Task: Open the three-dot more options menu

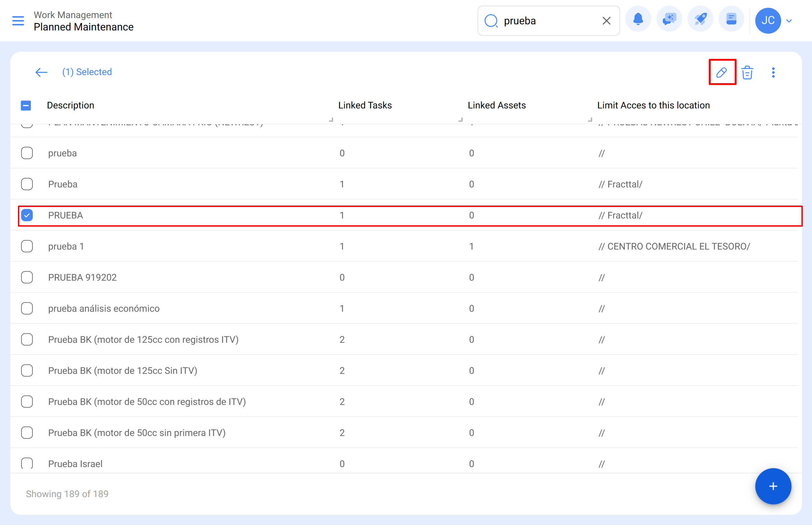Action: [x=773, y=72]
